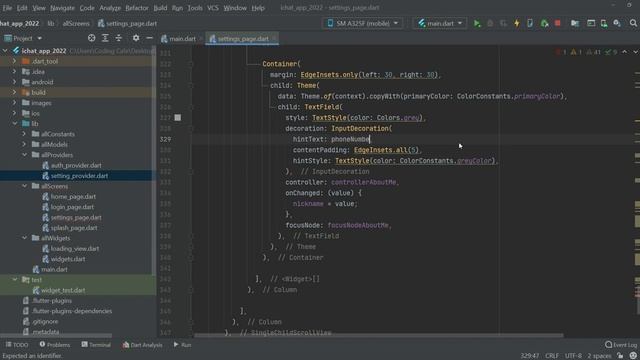Open the Refactor menu
Screen dimensions: 640x360
pos(137,8)
